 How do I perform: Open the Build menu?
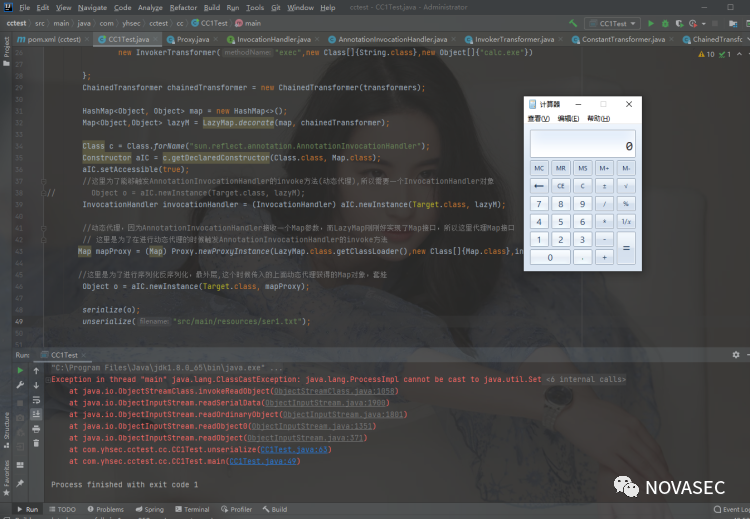pos(211,8)
